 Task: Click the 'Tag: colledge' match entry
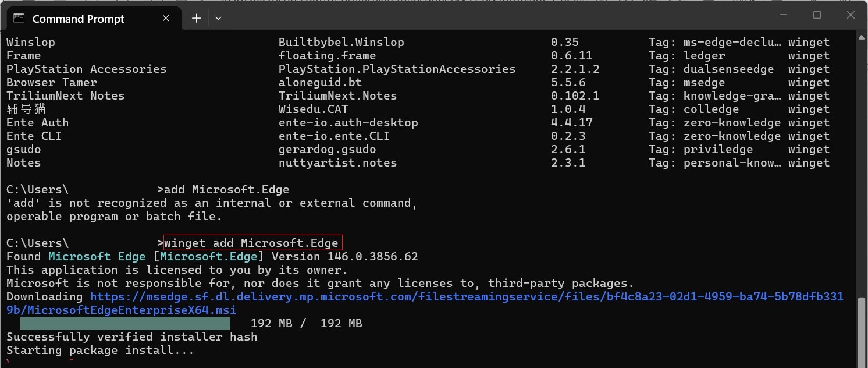pos(694,109)
